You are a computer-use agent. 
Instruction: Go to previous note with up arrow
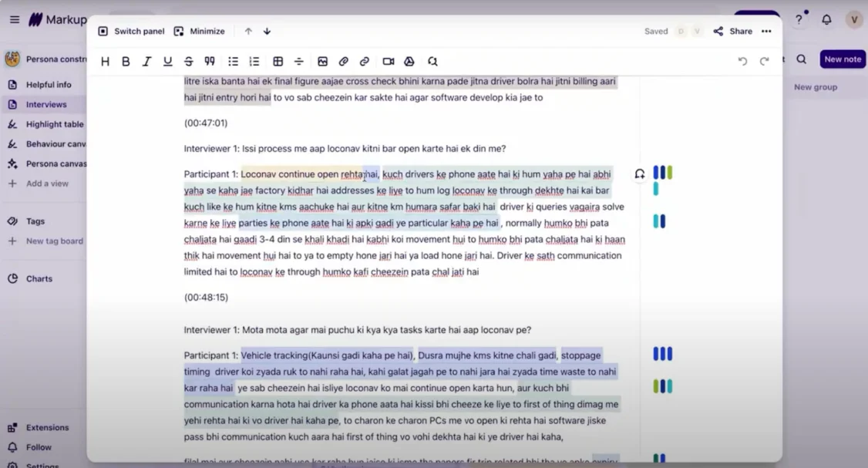click(248, 31)
